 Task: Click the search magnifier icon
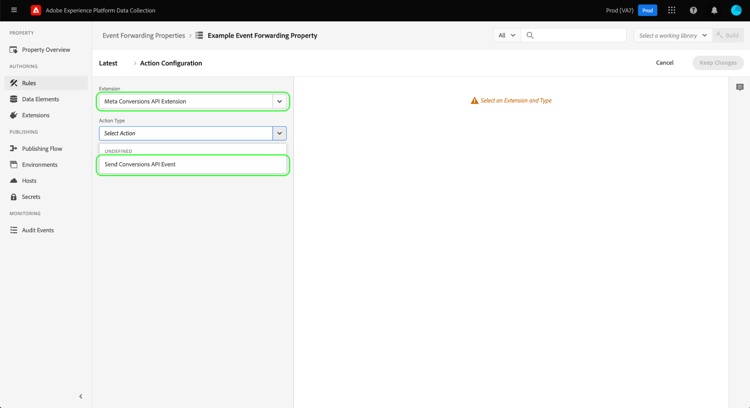[x=529, y=35]
